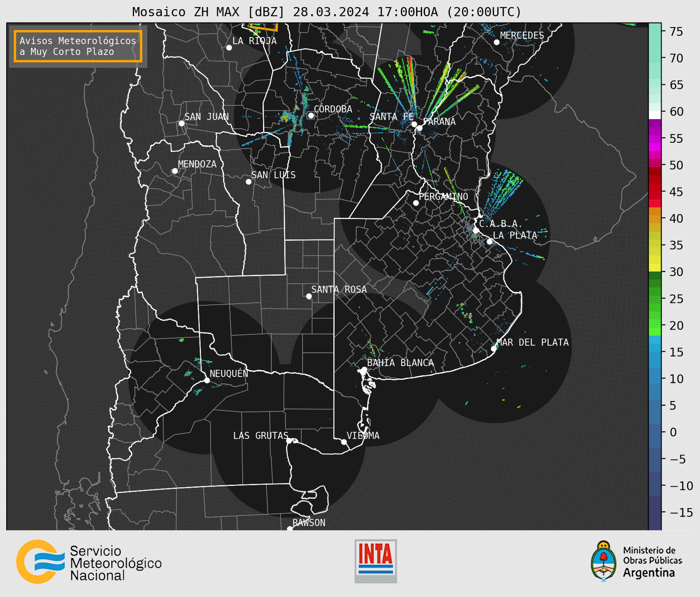The image size is (700, 597).
Task: Click the MERCEDES label text
Action: [x=522, y=36]
